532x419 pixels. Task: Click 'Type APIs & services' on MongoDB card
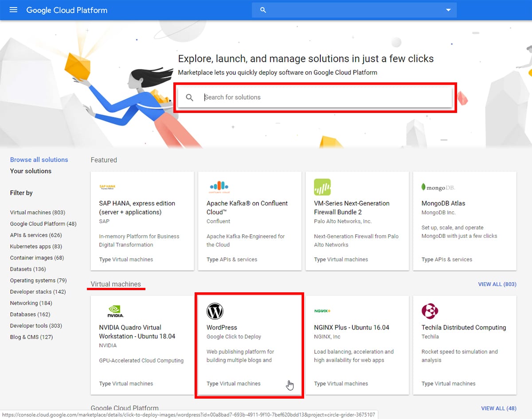(447, 260)
